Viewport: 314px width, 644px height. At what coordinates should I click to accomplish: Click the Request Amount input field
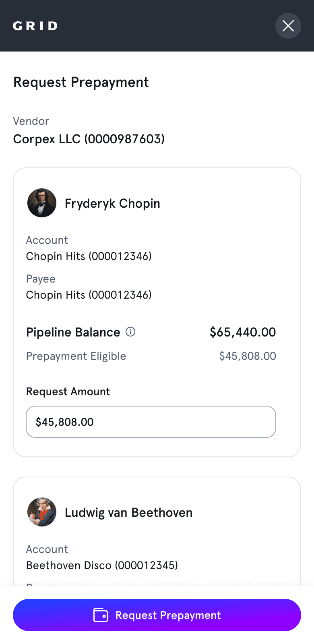click(151, 422)
